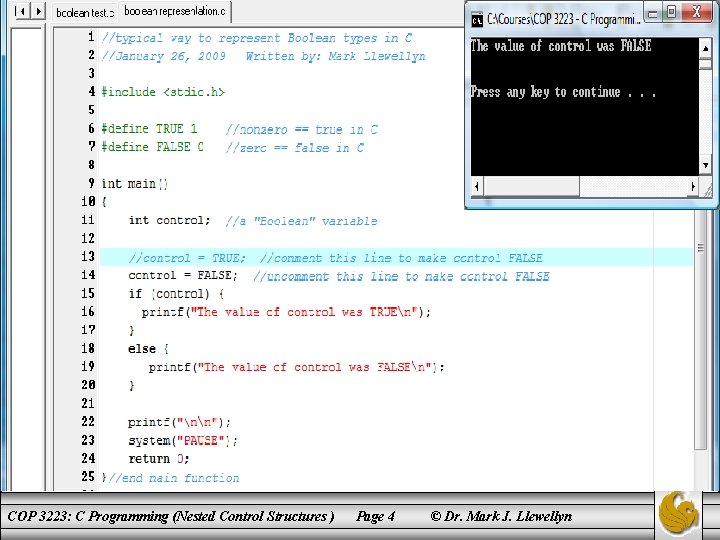Click '© Dr. Mark J. Llewellyn' footer text
This screenshot has height=540, width=720.
[501, 516]
